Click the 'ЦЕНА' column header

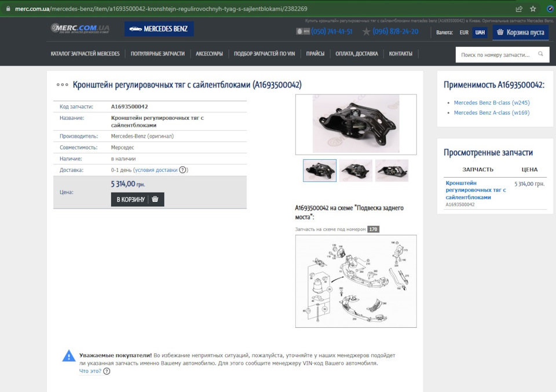[x=529, y=170]
